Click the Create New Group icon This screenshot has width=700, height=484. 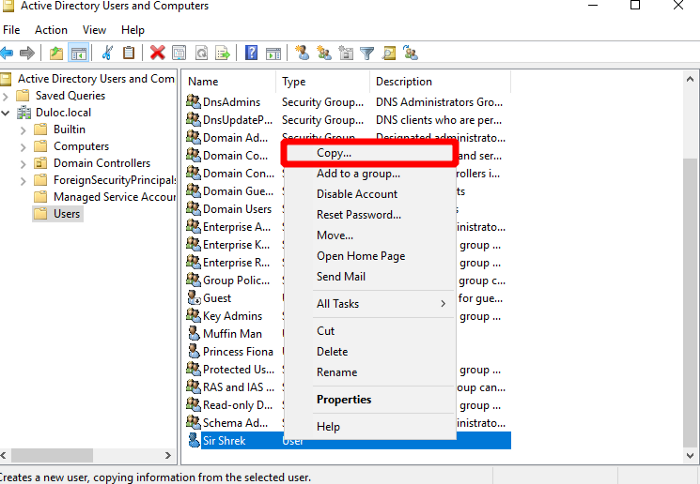[x=324, y=53]
